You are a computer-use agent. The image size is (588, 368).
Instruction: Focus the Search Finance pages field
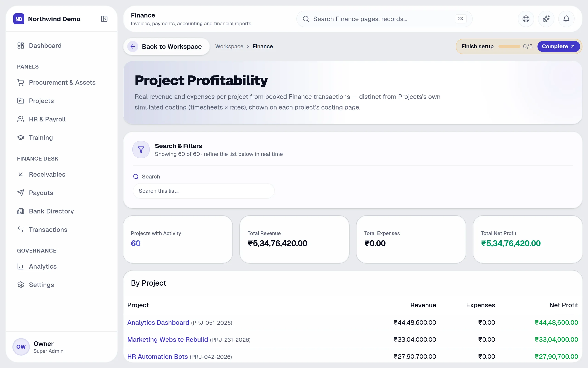(384, 19)
